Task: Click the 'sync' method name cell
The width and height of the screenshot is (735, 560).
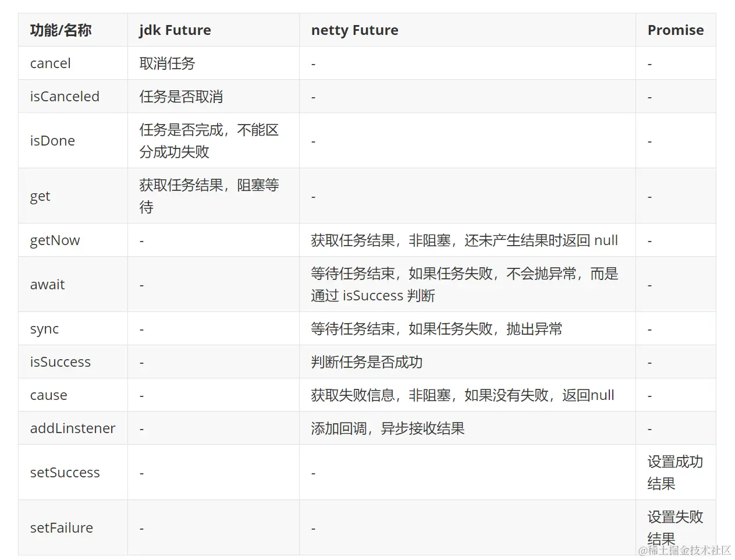Action: 44,329
